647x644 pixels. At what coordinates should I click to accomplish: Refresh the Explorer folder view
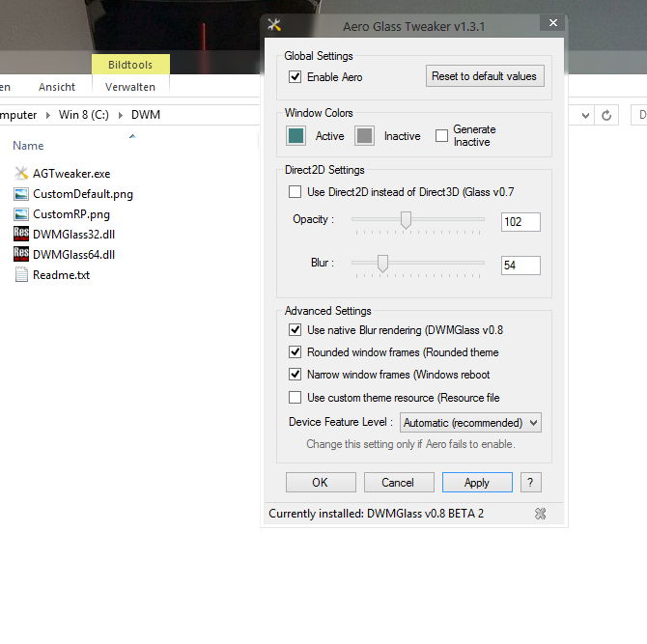coord(606,115)
